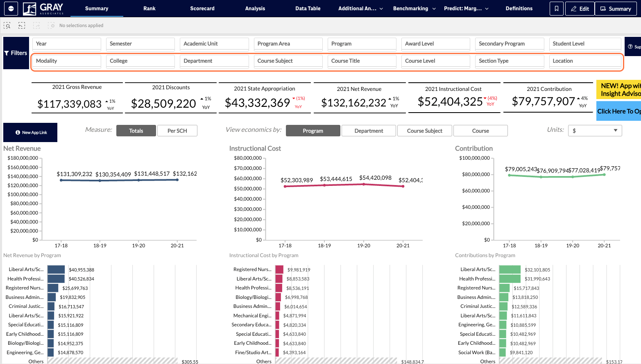Click the Business Admin Contributions bar

point(504,297)
